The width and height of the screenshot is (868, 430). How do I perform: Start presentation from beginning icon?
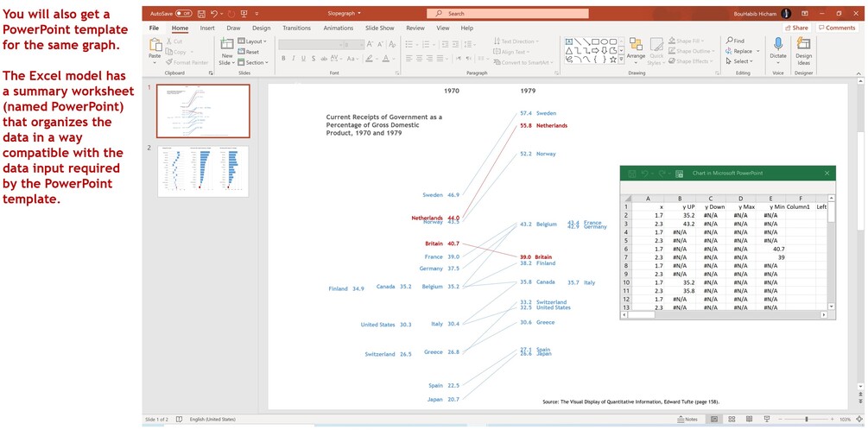point(244,13)
